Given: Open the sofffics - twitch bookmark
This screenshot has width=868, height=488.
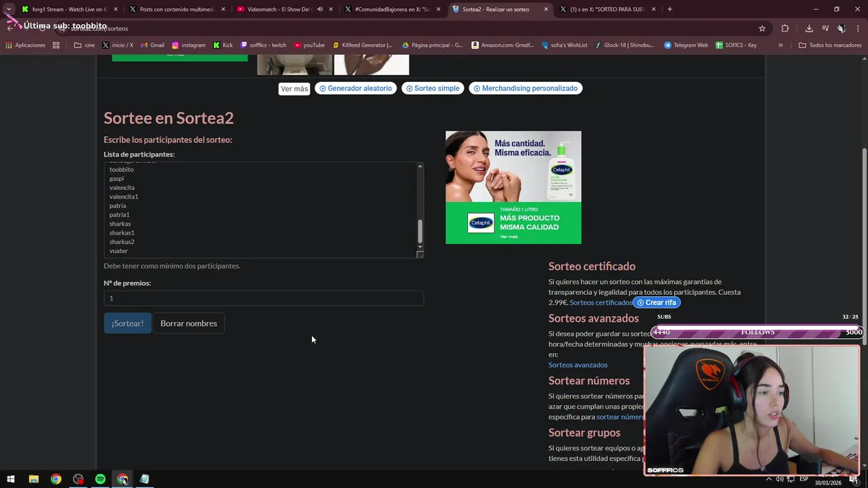Looking at the screenshot, I should pos(263,45).
